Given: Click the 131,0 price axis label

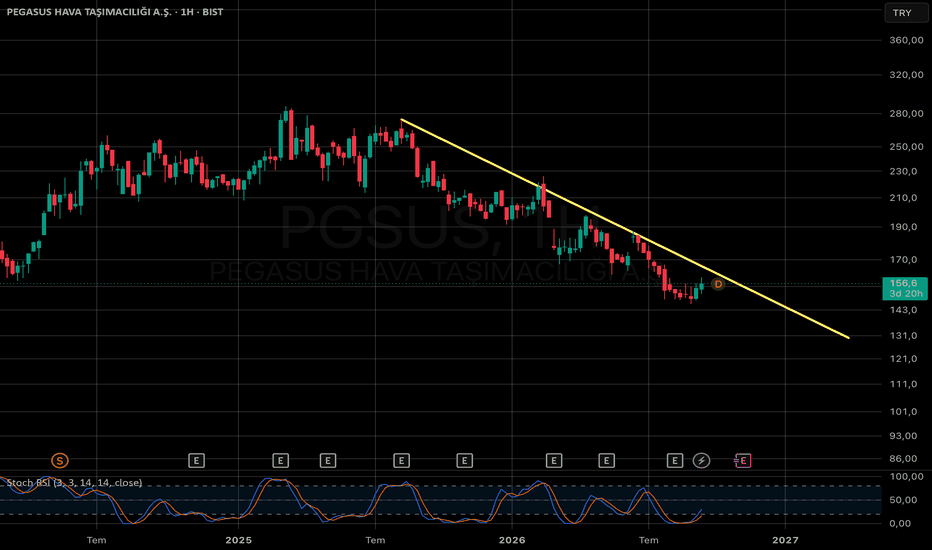Looking at the screenshot, I should (903, 336).
